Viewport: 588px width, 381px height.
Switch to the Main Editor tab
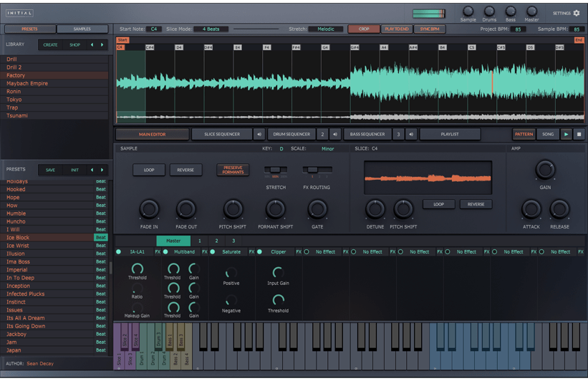click(x=153, y=134)
